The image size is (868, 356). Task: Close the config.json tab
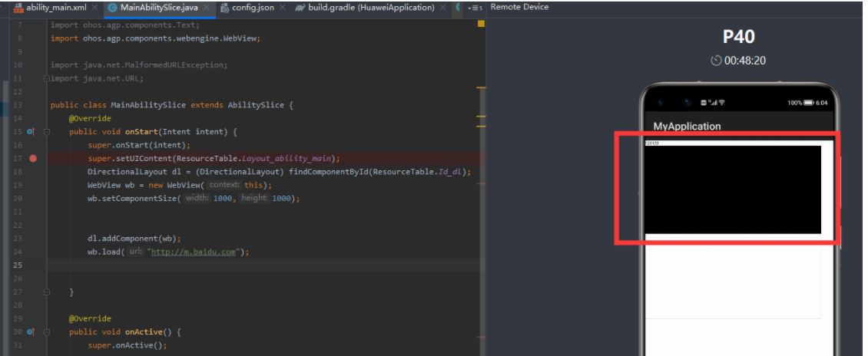(281, 8)
